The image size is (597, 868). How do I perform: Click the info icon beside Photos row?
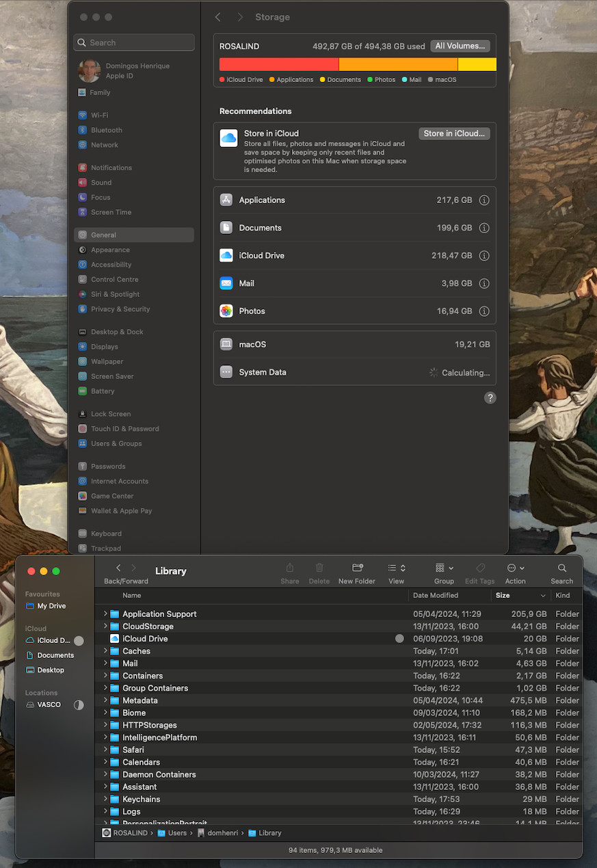point(484,311)
